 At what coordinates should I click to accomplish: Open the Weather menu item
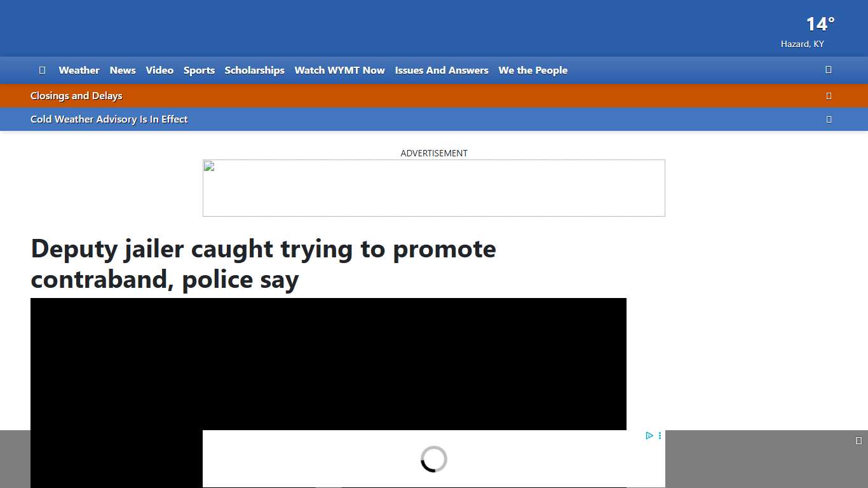click(x=79, y=71)
